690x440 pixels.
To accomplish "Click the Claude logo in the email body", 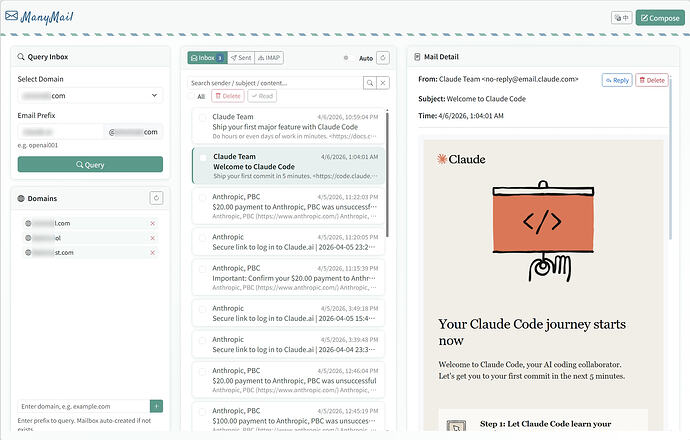I will click(461, 159).
